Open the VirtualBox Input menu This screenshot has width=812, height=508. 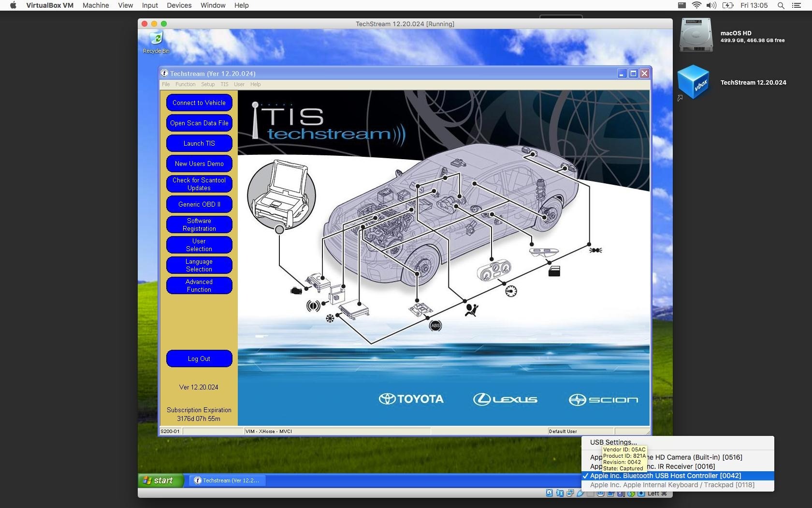[150, 5]
